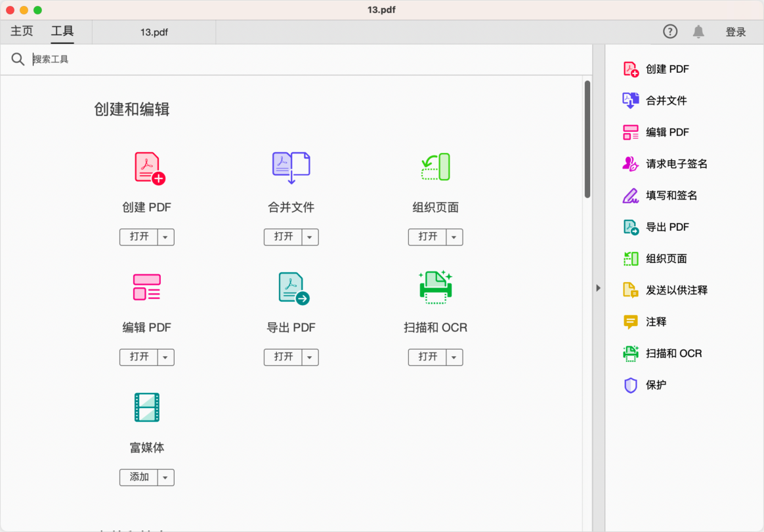Open the notifications bell icon
Viewport: 764px width, 532px height.
698,31
